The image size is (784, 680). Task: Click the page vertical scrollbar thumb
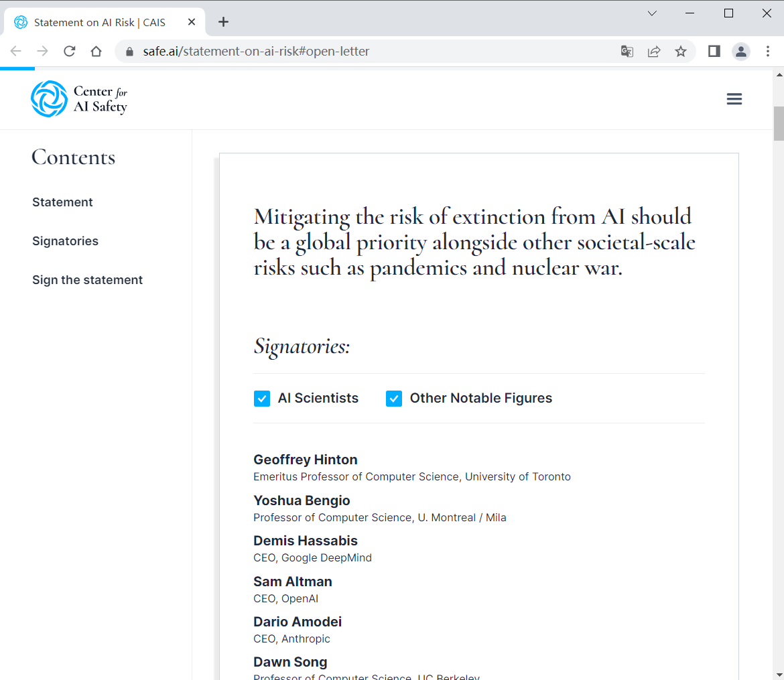[778, 123]
